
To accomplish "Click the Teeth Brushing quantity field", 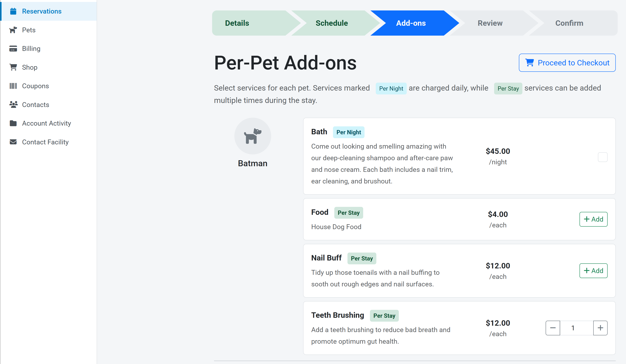I will [576, 328].
